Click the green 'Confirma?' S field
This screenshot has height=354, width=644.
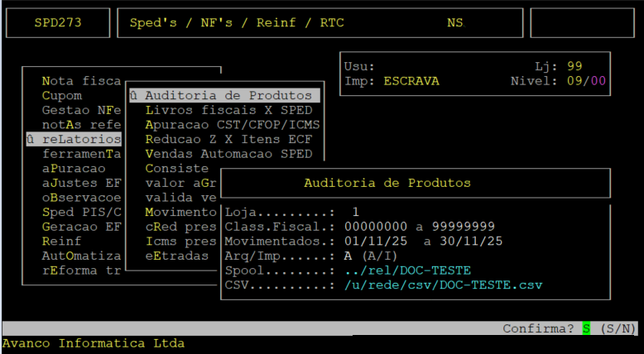coord(586,328)
